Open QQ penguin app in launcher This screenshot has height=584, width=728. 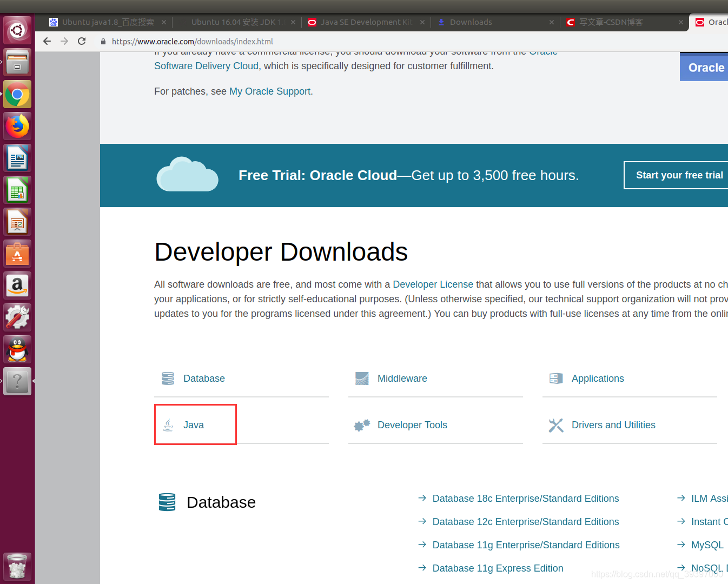[17, 349]
